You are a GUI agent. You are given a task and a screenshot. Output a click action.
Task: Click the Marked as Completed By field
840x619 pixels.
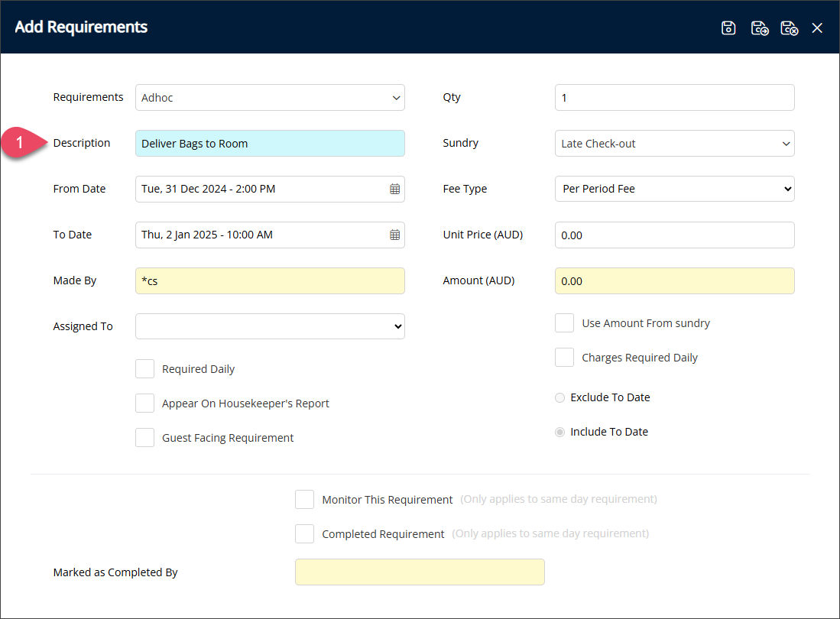click(x=420, y=572)
